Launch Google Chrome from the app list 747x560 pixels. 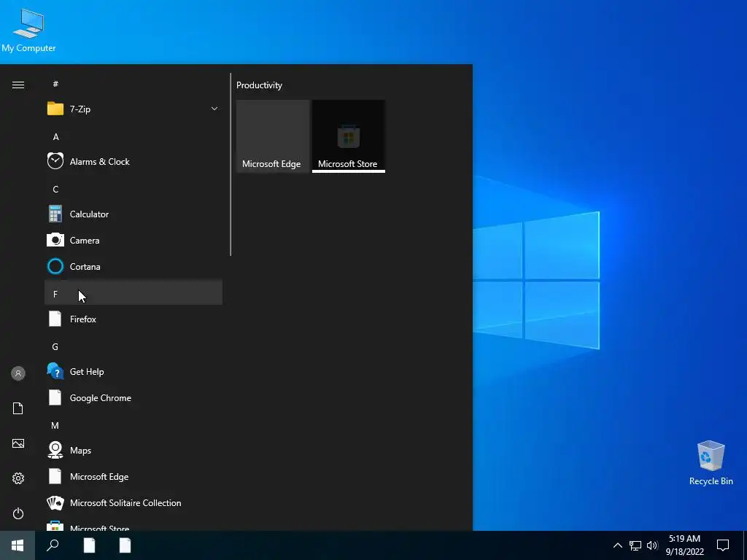[133, 397]
